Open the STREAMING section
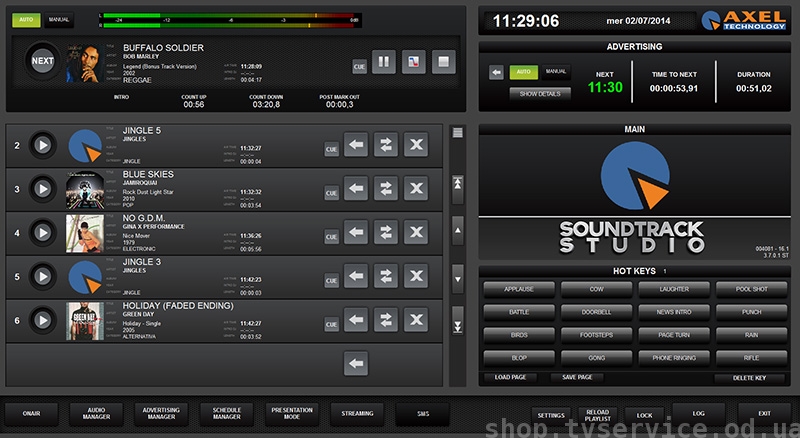Viewport: 800px width, 438px height. (357, 414)
